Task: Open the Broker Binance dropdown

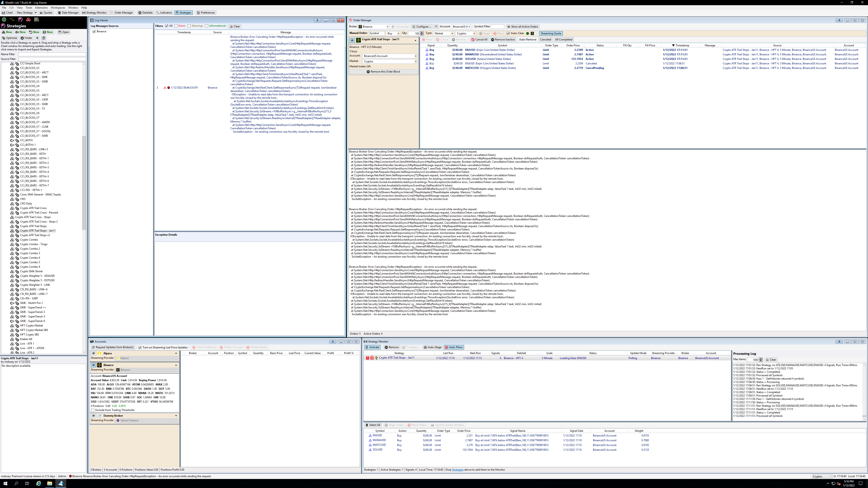Action: click(x=387, y=27)
